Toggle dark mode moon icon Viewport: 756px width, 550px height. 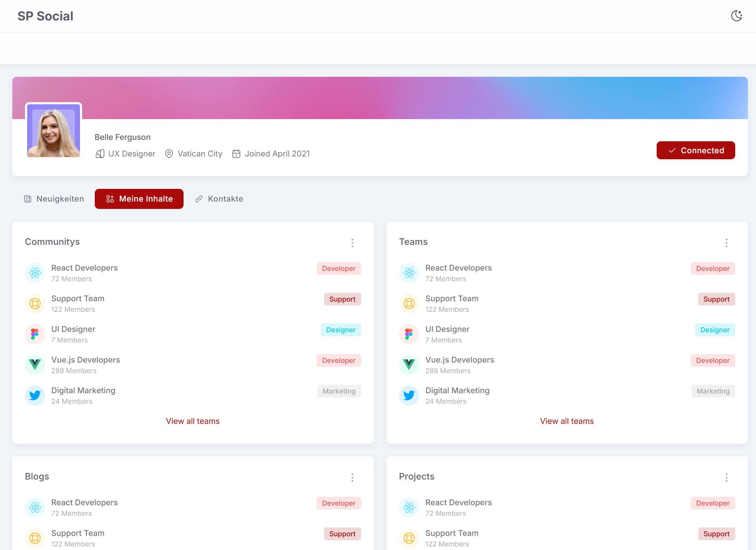(736, 16)
